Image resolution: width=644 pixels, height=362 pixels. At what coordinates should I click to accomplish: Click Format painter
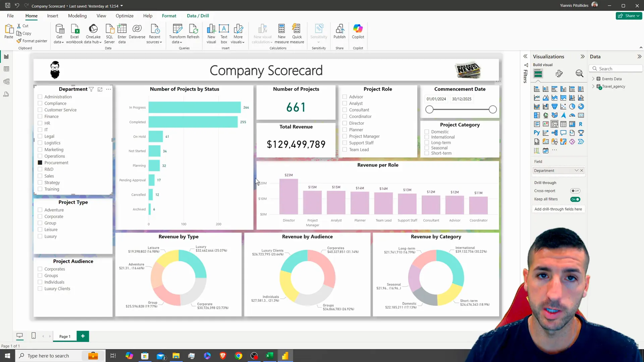click(x=32, y=41)
